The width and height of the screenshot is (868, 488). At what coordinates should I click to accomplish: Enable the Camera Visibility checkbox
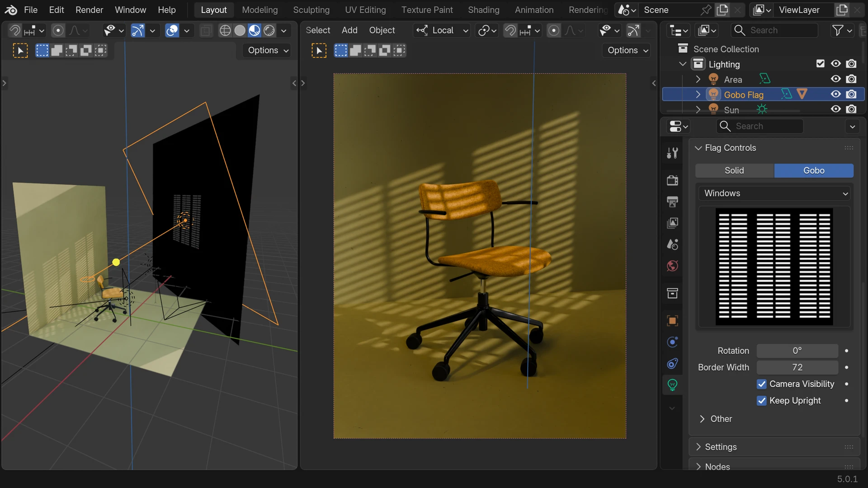coord(762,384)
